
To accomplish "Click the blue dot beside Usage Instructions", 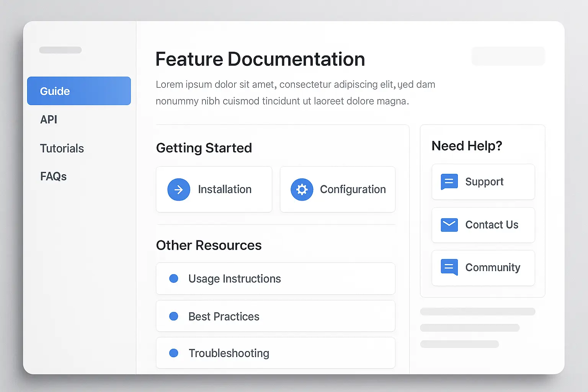I will [x=174, y=278].
